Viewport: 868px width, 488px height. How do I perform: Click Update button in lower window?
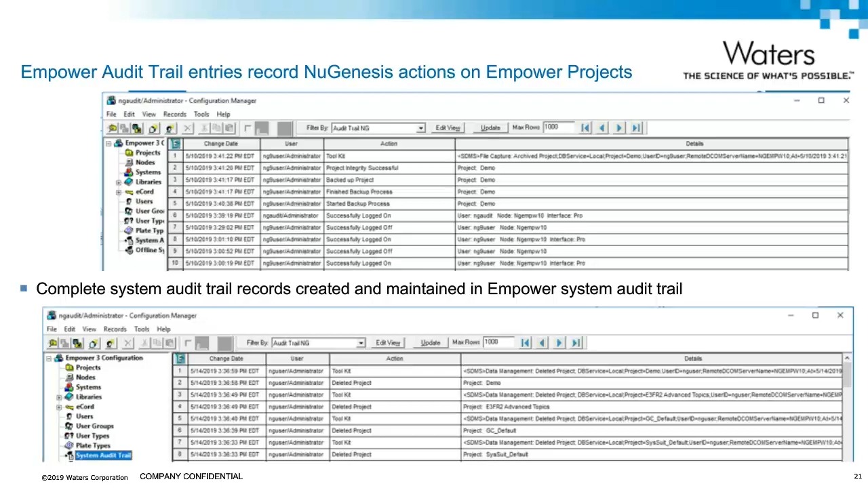(431, 343)
